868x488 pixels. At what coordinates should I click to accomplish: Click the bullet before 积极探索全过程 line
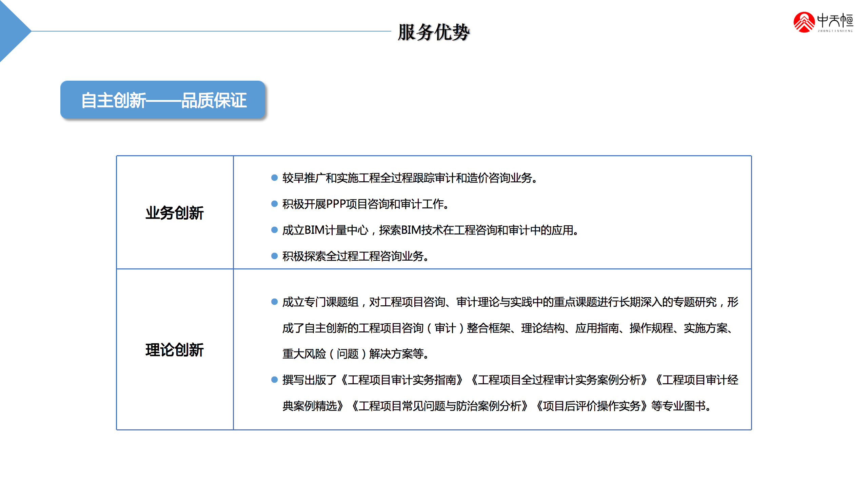click(274, 256)
